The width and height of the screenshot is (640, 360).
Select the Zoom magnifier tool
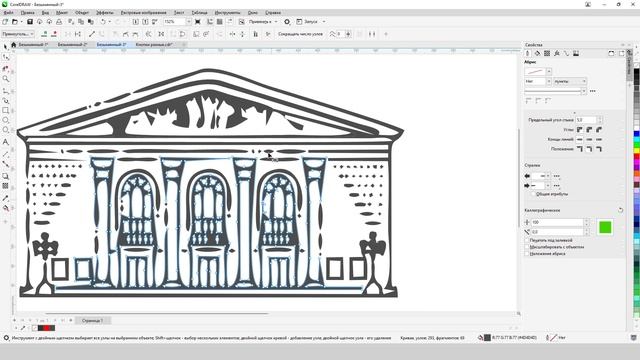click(x=5, y=79)
